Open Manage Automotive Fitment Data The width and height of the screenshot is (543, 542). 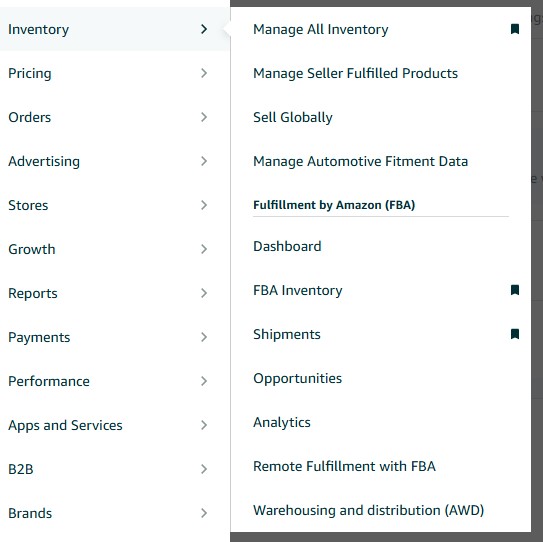click(x=360, y=161)
